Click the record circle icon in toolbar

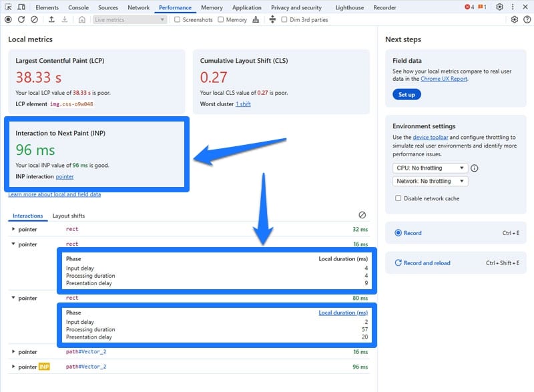click(8, 20)
